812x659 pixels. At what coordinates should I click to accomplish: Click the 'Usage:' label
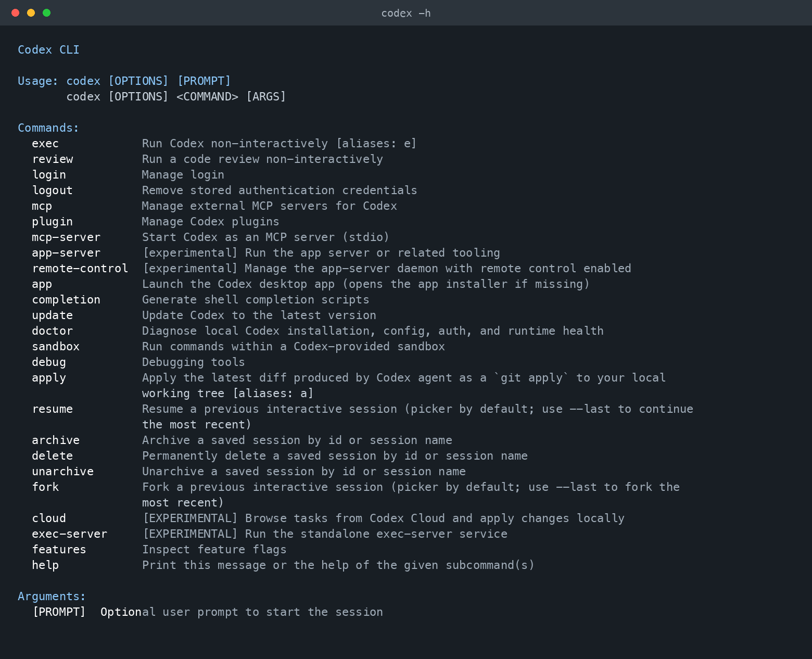point(38,81)
